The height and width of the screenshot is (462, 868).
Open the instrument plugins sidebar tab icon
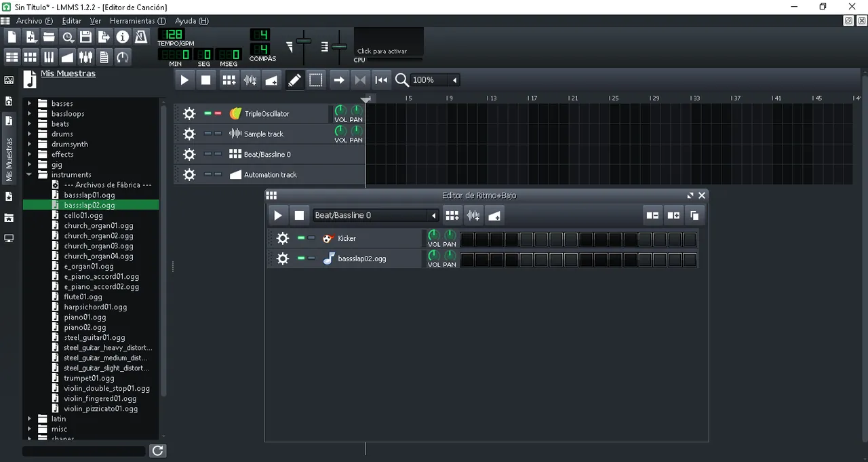(9, 80)
